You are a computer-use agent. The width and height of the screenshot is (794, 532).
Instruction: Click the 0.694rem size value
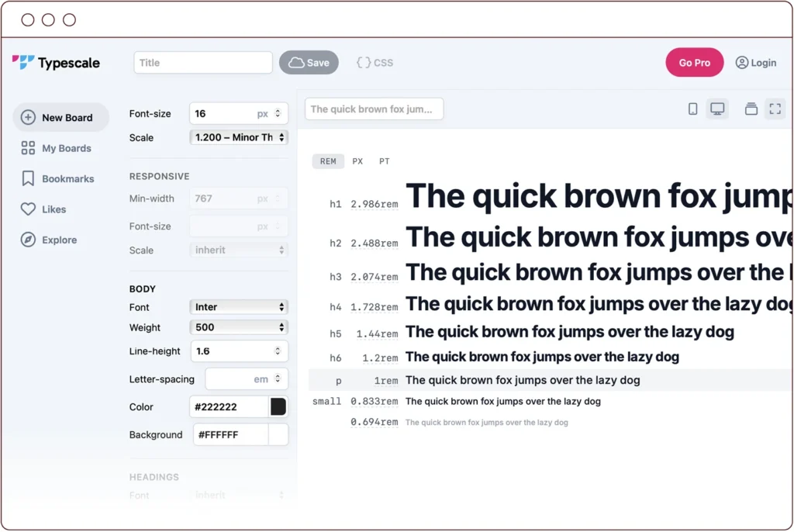(375, 422)
